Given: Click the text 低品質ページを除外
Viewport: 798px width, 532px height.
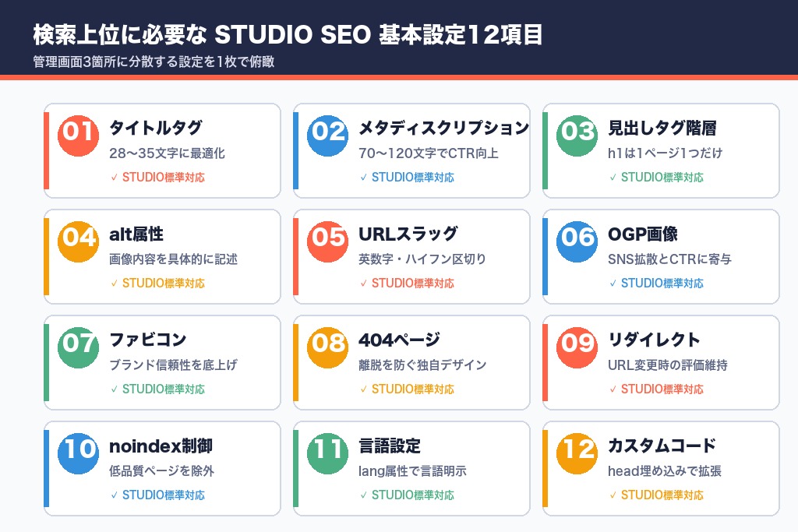Looking at the screenshot, I should [162, 471].
